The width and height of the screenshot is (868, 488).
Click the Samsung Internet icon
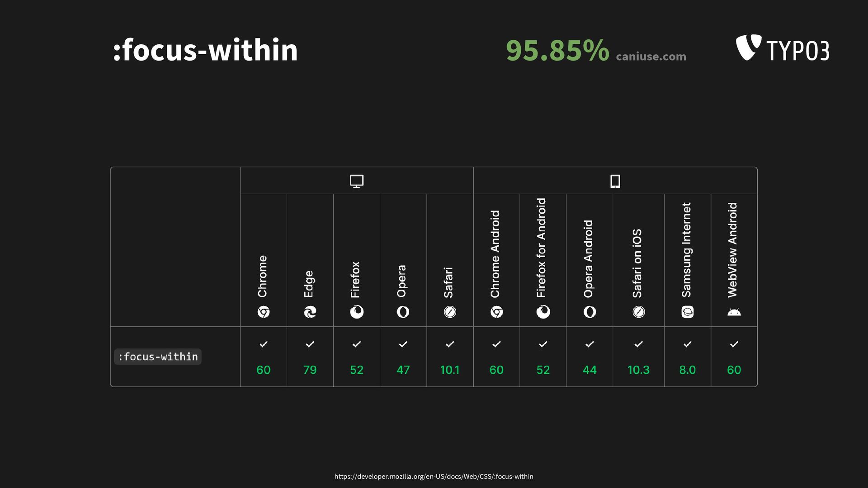[x=688, y=312]
